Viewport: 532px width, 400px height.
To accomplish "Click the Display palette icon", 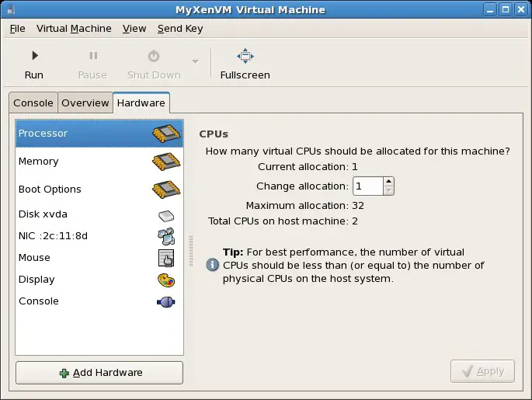I will pos(166,280).
